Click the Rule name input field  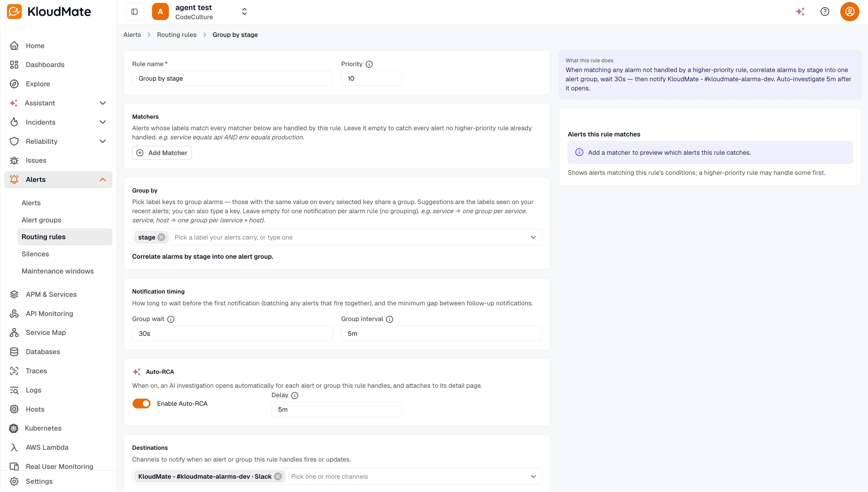[x=232, y=78]
